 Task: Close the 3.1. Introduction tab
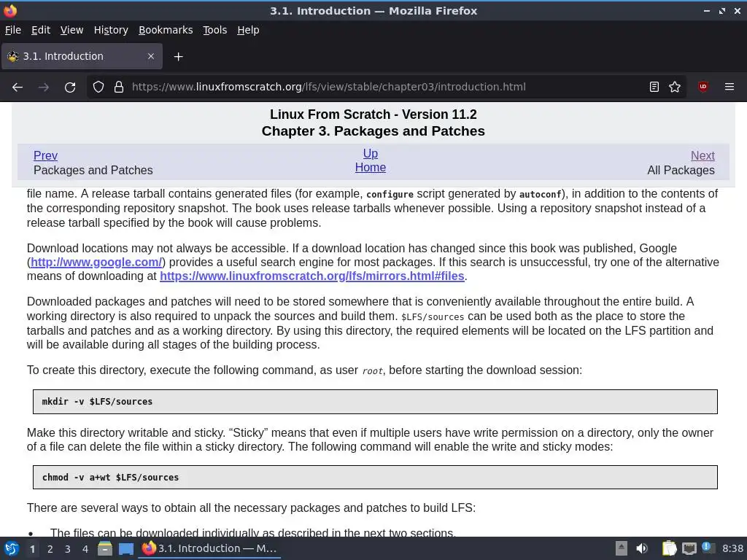coord(151,56)
